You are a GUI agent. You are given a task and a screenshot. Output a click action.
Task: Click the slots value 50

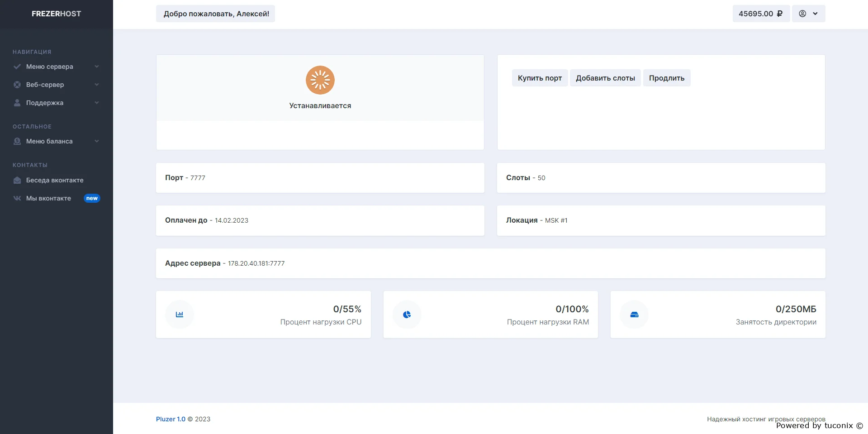pos(541,178)
